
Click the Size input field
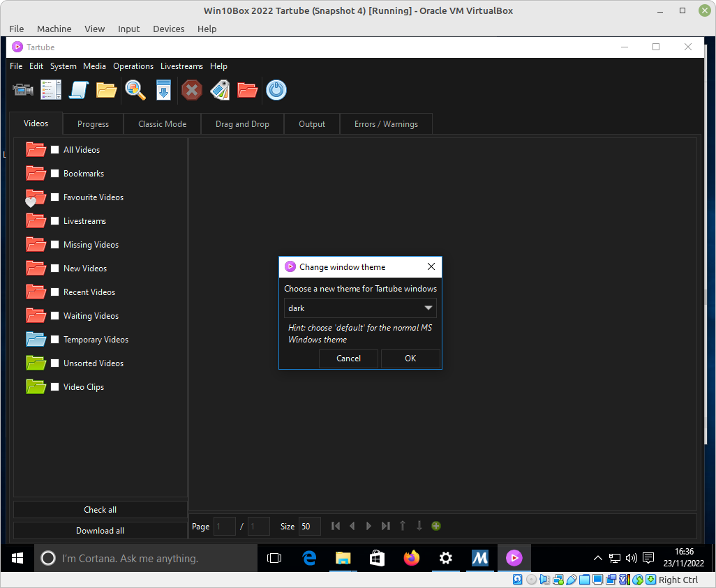point(310,527)
